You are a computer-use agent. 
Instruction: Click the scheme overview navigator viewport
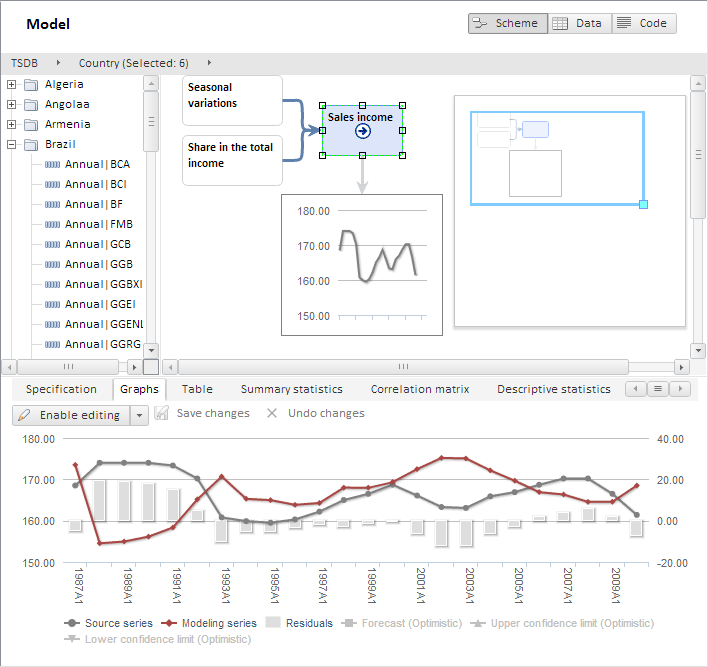[557, 158]
